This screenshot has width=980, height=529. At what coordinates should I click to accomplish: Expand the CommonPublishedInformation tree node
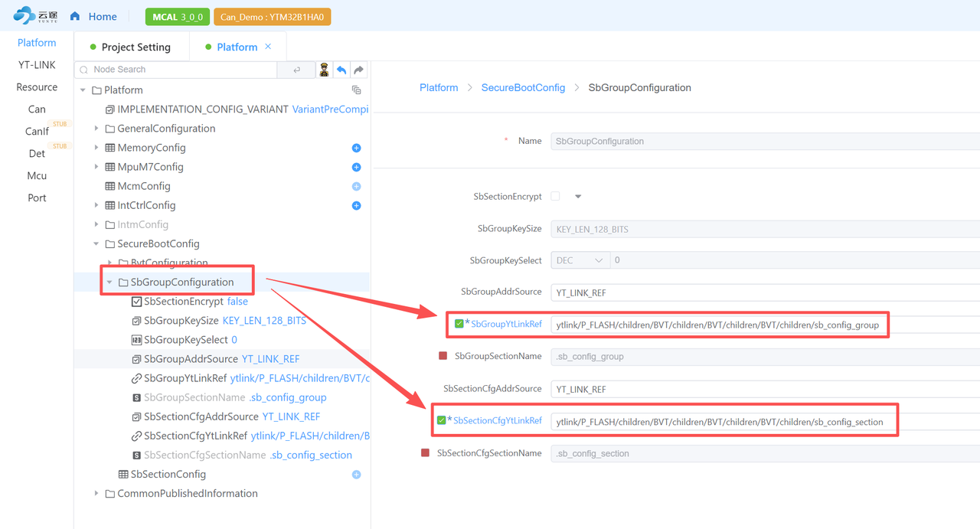96,494
